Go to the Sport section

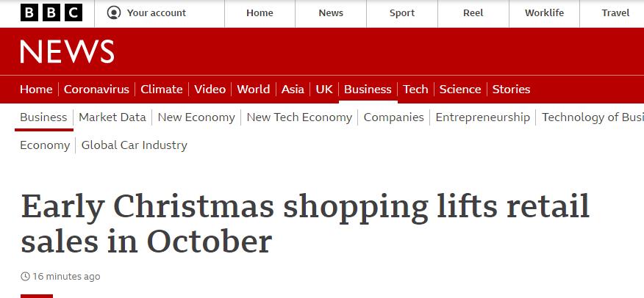(x=402, y=13)
